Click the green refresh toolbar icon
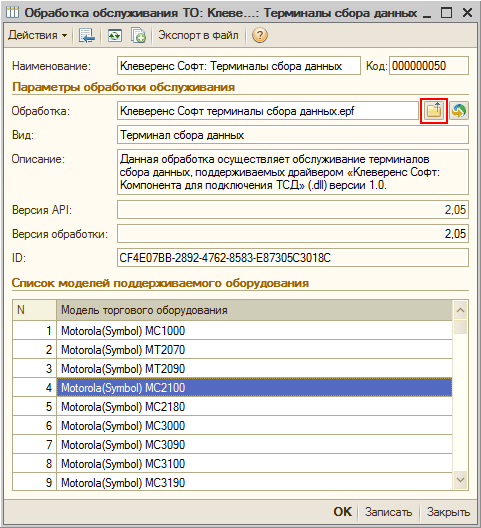The image size is (481, 528). (x=115, y=35)
